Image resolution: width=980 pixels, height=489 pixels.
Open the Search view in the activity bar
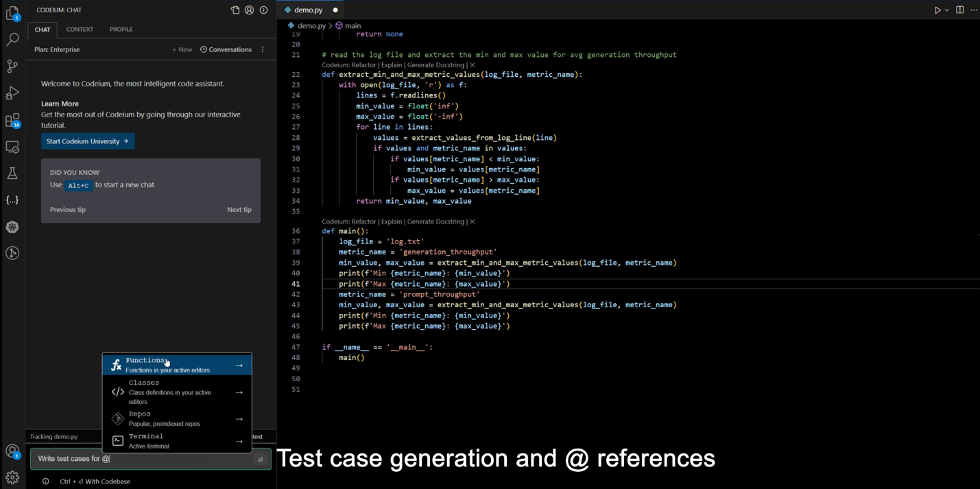[12, 40]
